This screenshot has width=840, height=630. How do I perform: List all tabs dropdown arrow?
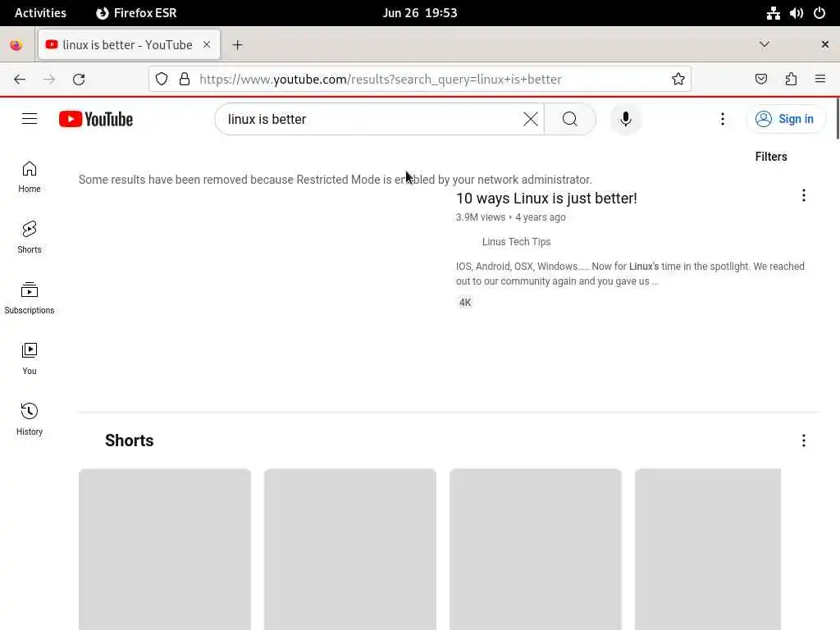click(x=765, y=44)
